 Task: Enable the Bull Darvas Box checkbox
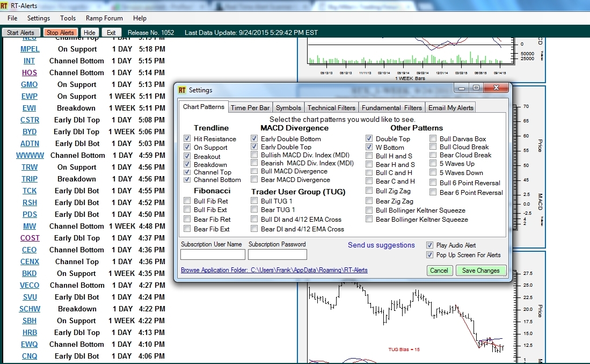coord(433,139)
